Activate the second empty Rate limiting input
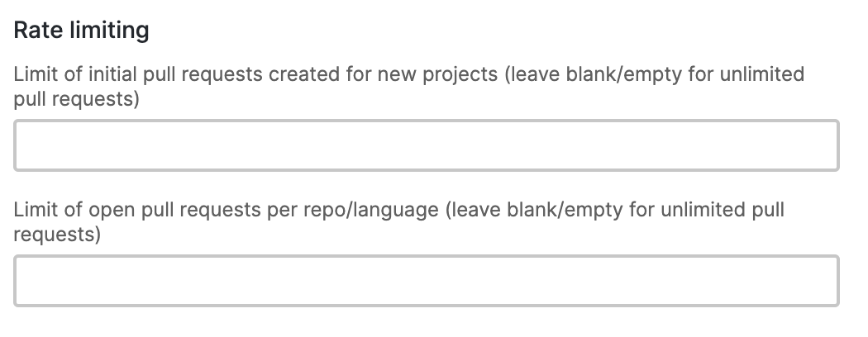 coord(427,281)
